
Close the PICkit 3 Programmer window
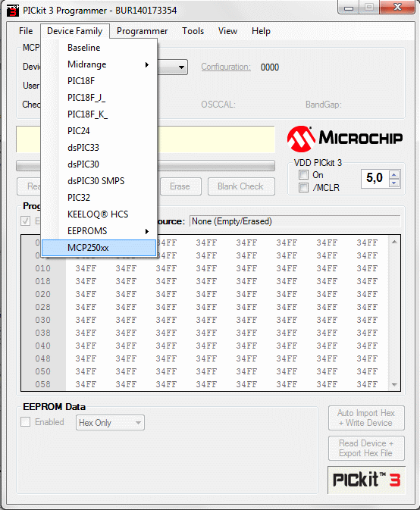click(x=397, y=7)
